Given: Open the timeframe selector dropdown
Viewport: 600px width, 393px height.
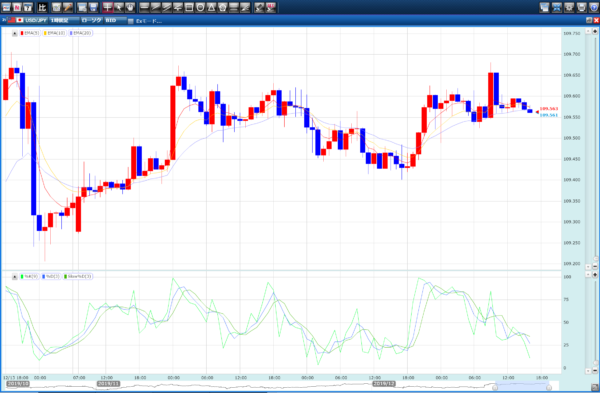Looking at the screenshot, I should click(x=64, y=20).
